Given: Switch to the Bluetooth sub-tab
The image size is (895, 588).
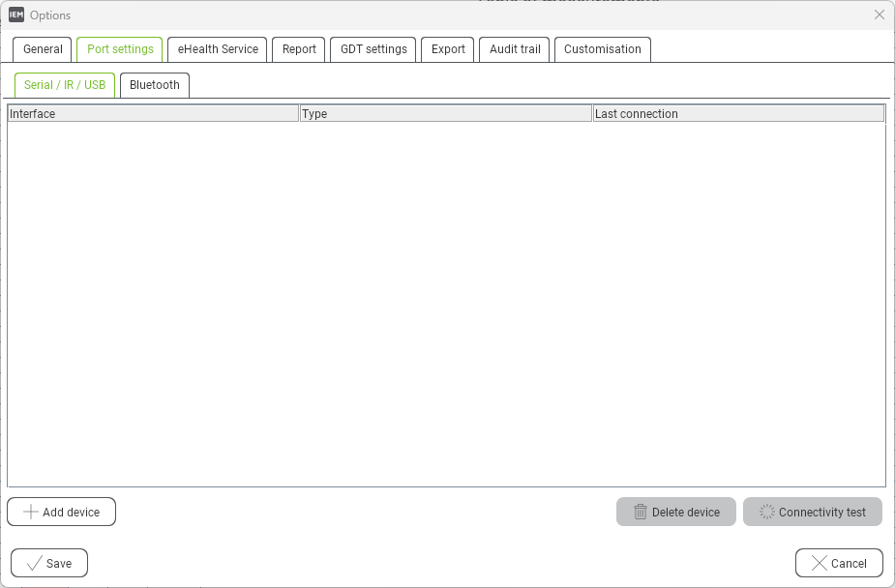Looking at the screenshot, I should pyautogui.click(x=155, y=85).
